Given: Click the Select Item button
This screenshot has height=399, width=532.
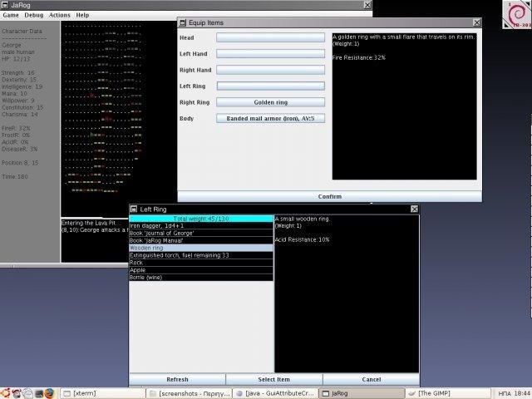Looking at the screenshot, I should tap(273, 379).
